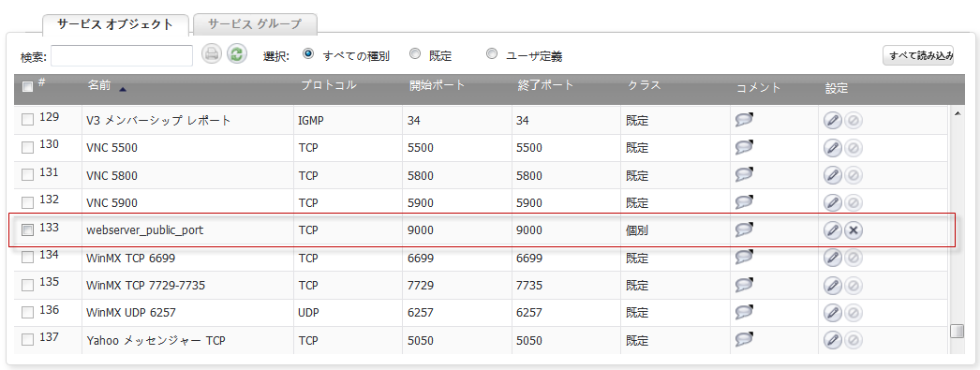Viewport: 980px width, 370px height.
Task: Check the box for row 130
Action: (x=27, y=148)
